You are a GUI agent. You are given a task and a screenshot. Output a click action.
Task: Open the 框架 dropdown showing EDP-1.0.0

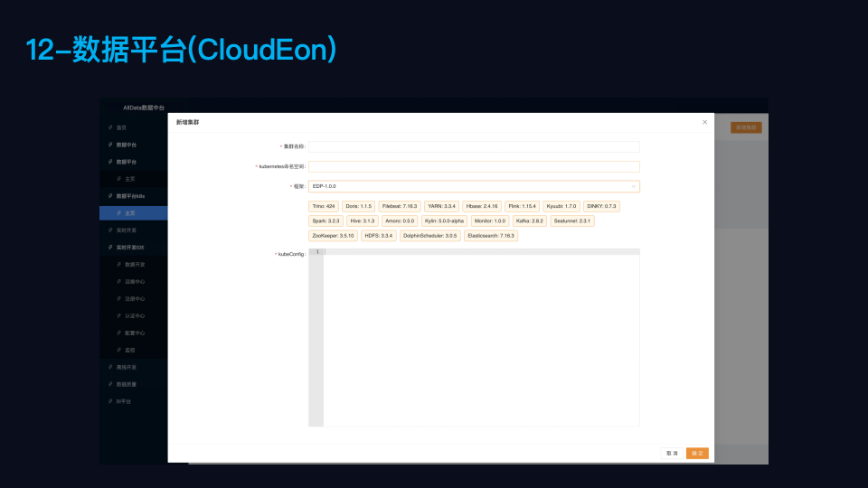click(x=474, y=186)
